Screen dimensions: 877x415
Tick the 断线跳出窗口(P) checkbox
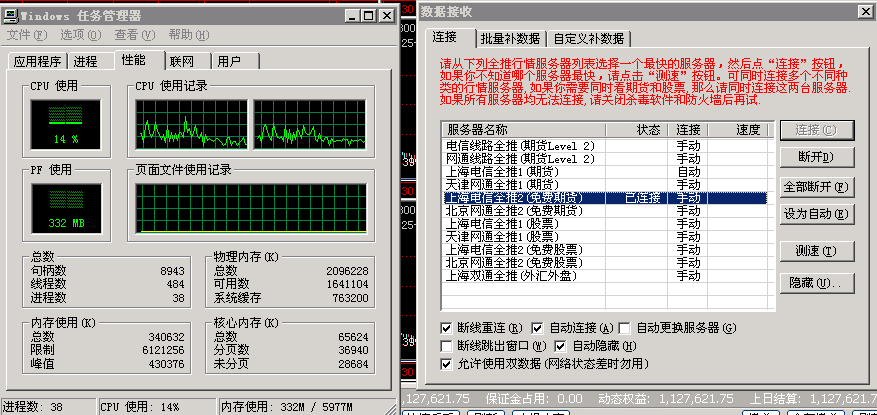coord(447,346)
